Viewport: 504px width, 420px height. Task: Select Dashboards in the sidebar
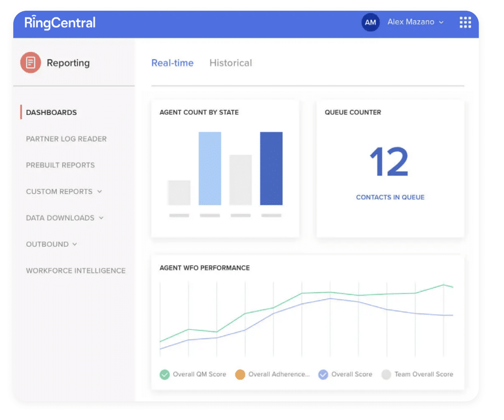coord(51,112)
